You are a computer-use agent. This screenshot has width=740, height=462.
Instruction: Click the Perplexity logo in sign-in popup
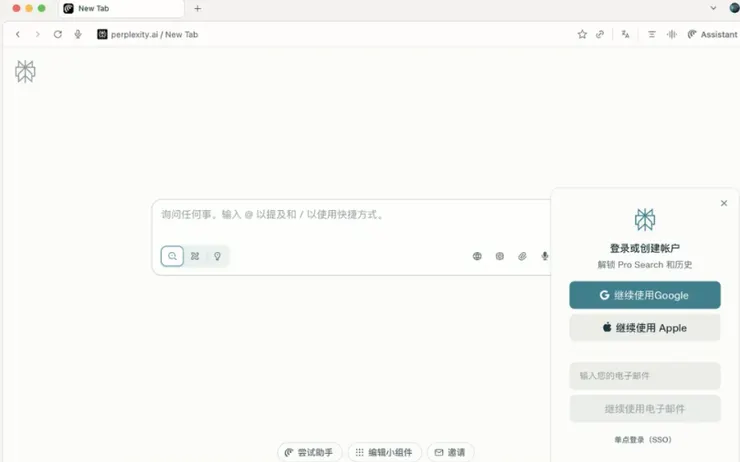645,219
